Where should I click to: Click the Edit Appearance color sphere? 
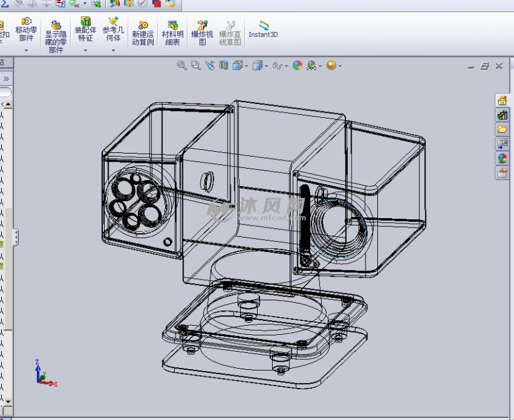click(x=298, y=65)
